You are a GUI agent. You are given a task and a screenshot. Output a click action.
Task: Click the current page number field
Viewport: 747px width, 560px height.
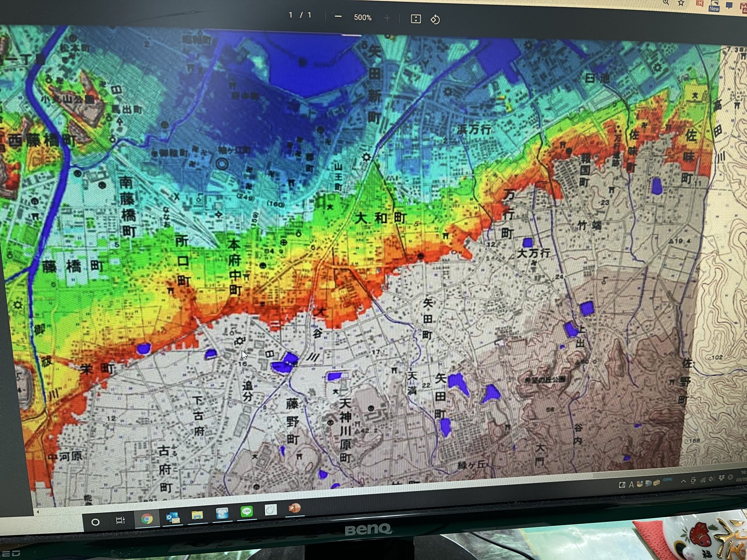click(291, 15)
